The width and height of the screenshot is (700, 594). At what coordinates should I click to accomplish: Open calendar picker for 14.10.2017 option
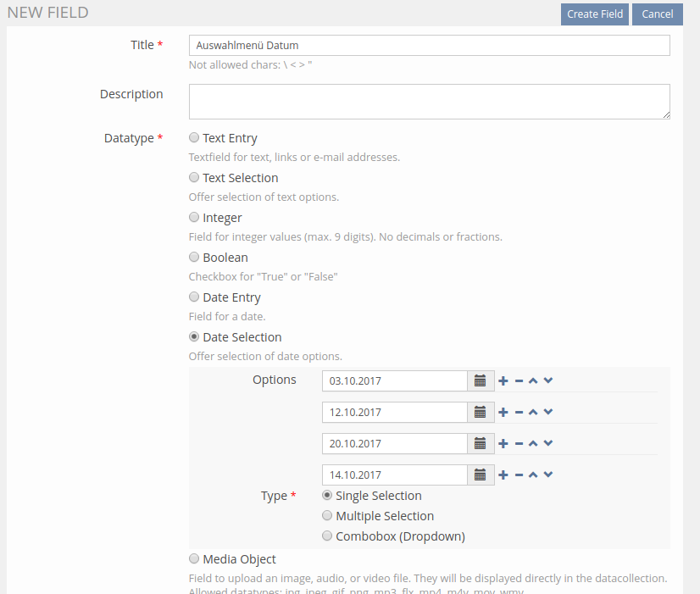click(480, 475)
